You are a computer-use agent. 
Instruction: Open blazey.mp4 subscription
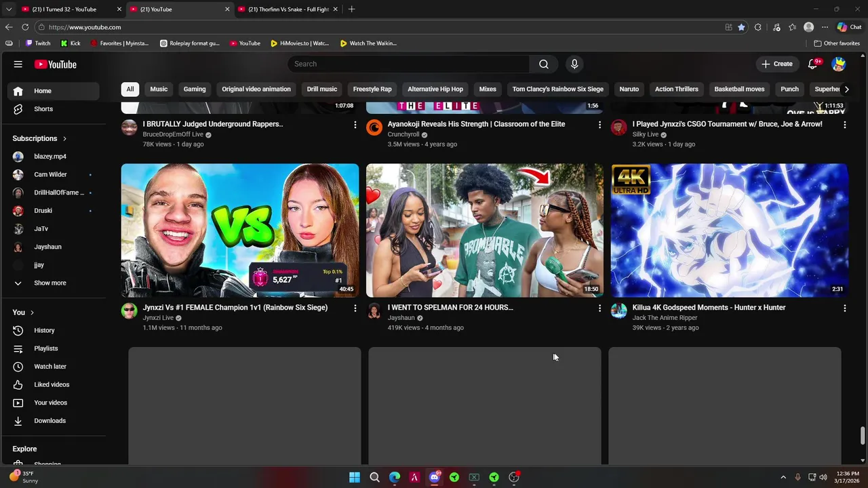[x=54, y=157]
